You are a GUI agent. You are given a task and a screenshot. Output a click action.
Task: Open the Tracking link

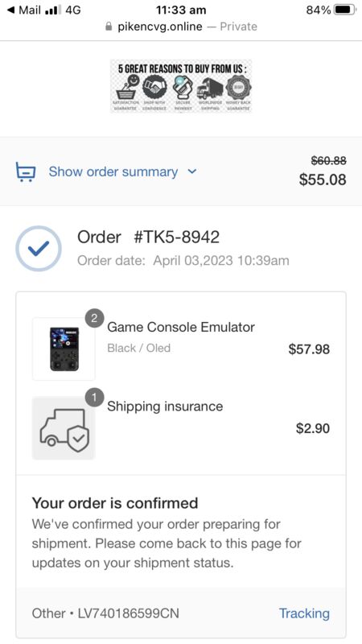coord(304,613)
